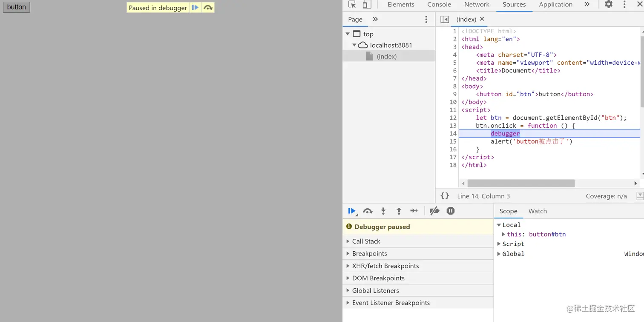Select the (index) file in the tree
This screenshot has width=644, height=322.
(387, 56)
